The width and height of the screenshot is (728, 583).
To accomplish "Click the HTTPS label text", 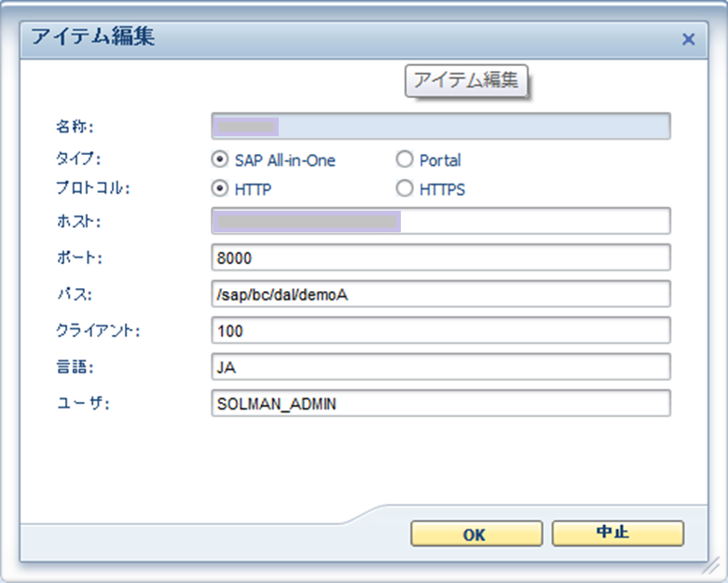I will [x=442, y=189].
